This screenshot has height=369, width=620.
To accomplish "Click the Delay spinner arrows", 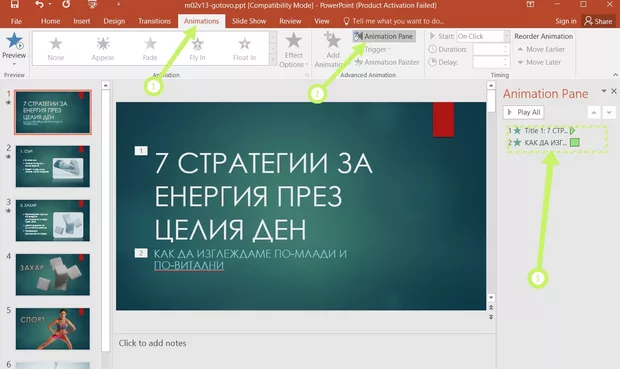I will (x=505, y=62).
